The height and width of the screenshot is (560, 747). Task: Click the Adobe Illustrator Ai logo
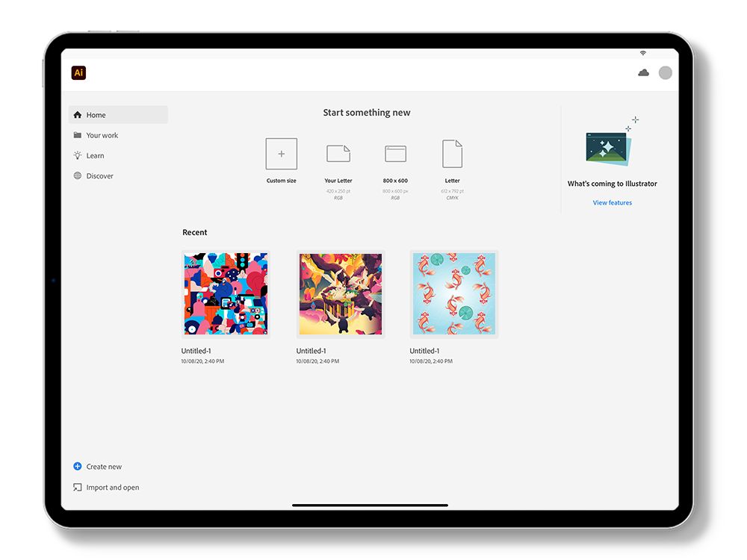pyautogui.click(x=78, y=73)
